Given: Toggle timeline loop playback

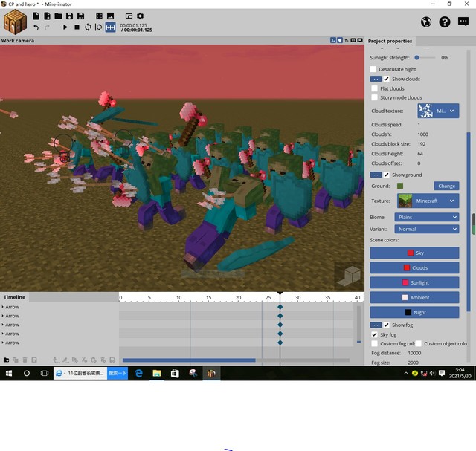Looking at the screenshot, I should (x=88, y=27).
